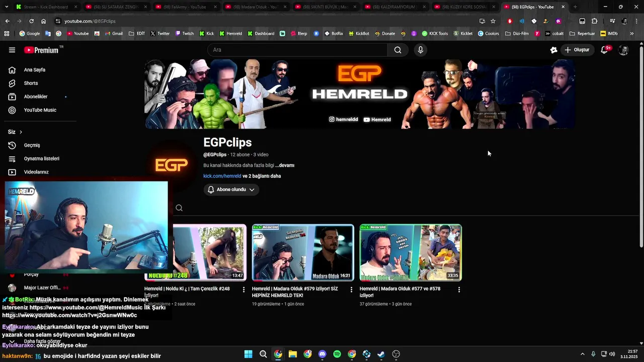Close the EGPclips YouTube tab
Viewport: 644px width, 362px height.
click(563, 7)
